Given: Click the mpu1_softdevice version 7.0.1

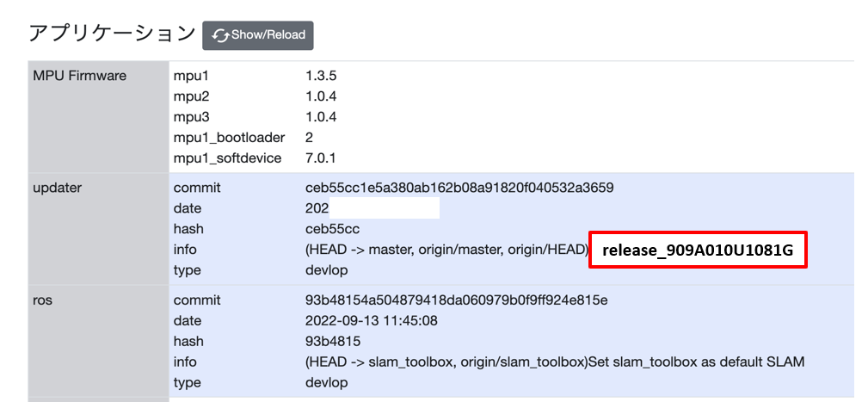Looking at the screenshot, I should coord(321,158).
